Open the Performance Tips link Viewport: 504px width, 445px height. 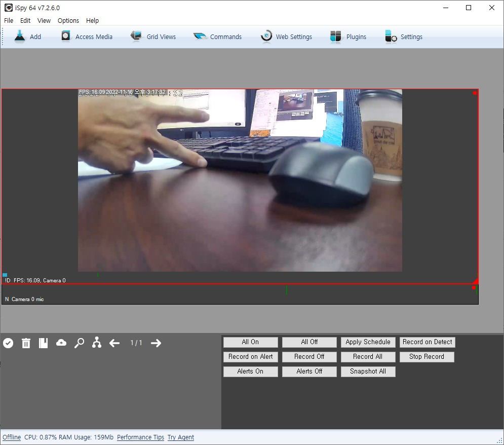(x=140, y=437)
